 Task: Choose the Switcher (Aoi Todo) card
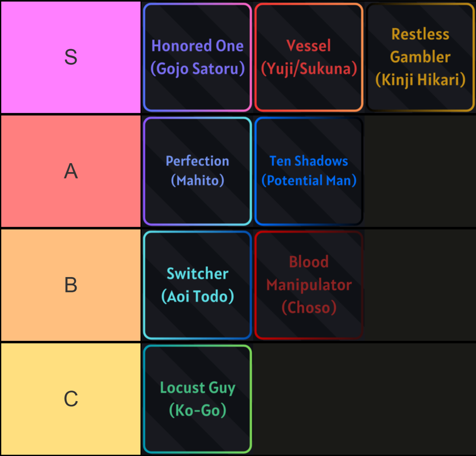(x=198, y=285)
